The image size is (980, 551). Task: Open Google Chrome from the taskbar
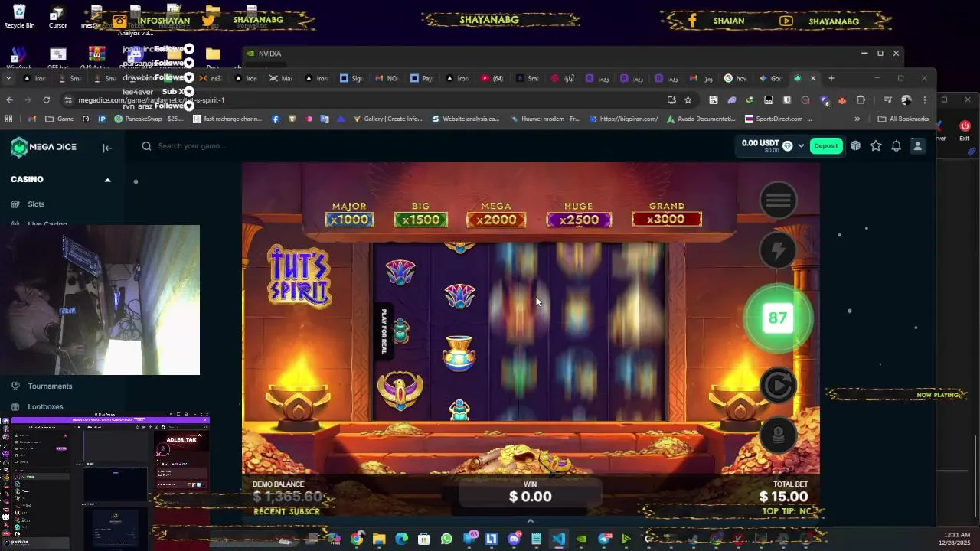point(357,539)
